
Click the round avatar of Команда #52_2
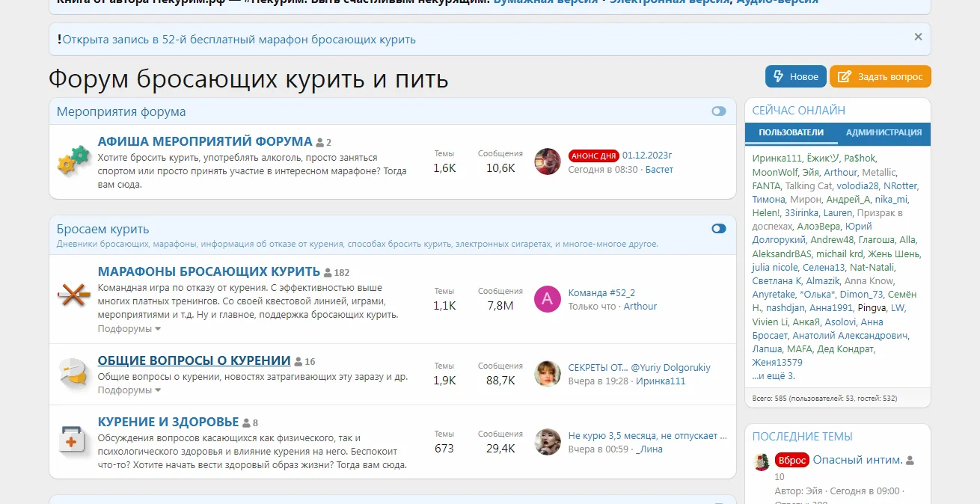(x=548, y=298)
